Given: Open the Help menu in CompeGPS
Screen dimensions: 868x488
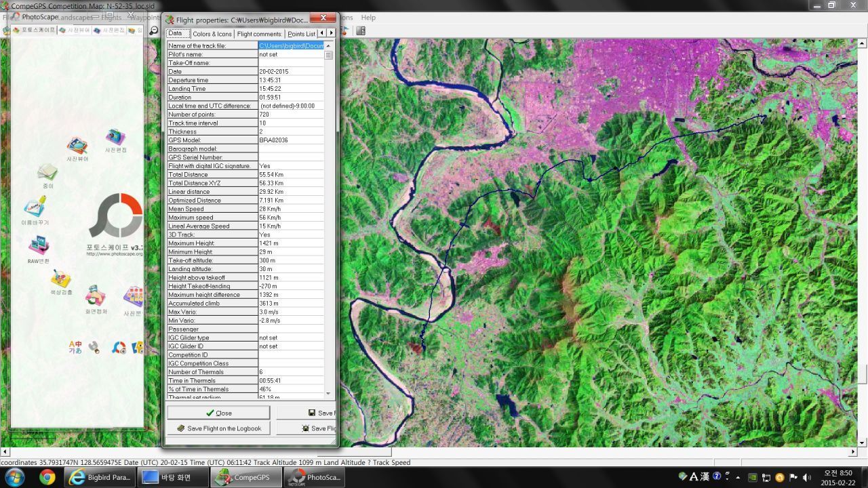Looking at the screenshot, I should click(x=368, y=18).
